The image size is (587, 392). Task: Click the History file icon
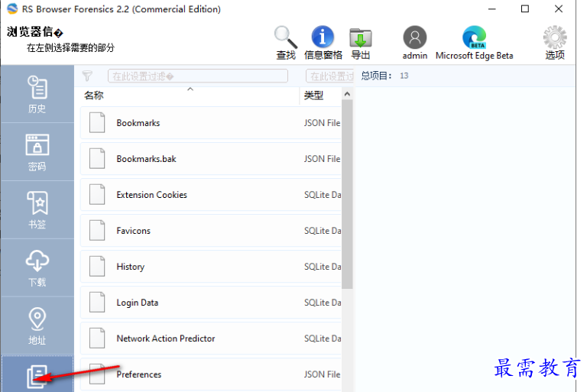pos(97,267)
